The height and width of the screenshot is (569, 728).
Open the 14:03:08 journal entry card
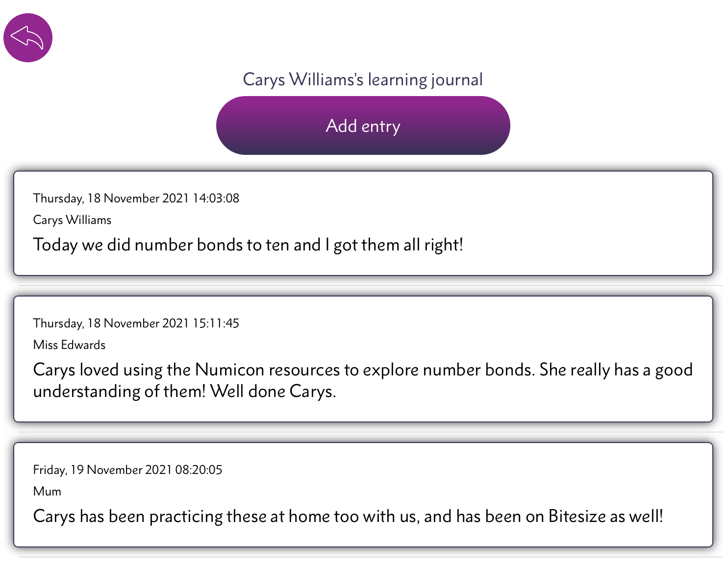tap(363, 223)
